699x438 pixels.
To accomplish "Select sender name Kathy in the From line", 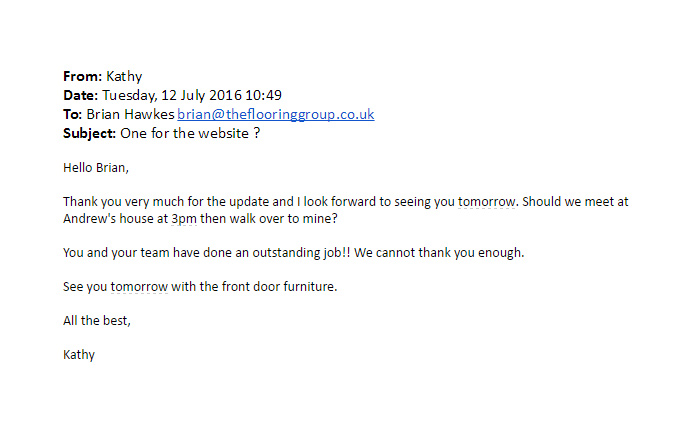I will click(x=123, y=76).
